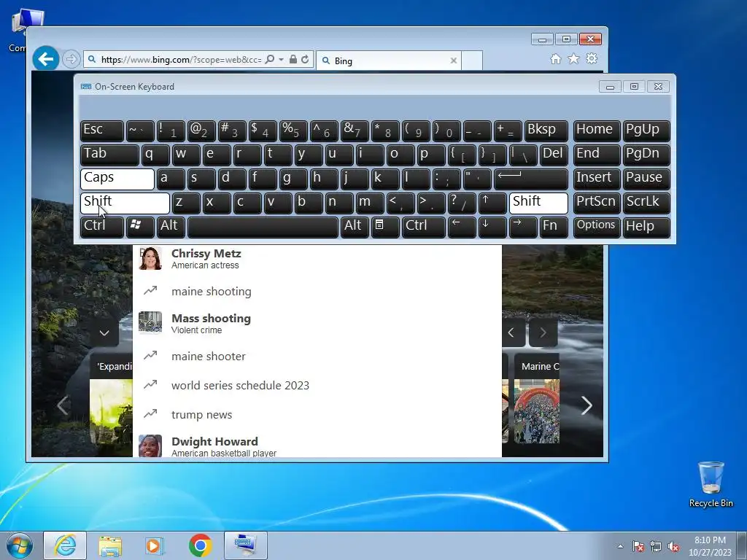747x560 pixels.
Task: Click the Bksp key
Action: pos(546,131)
